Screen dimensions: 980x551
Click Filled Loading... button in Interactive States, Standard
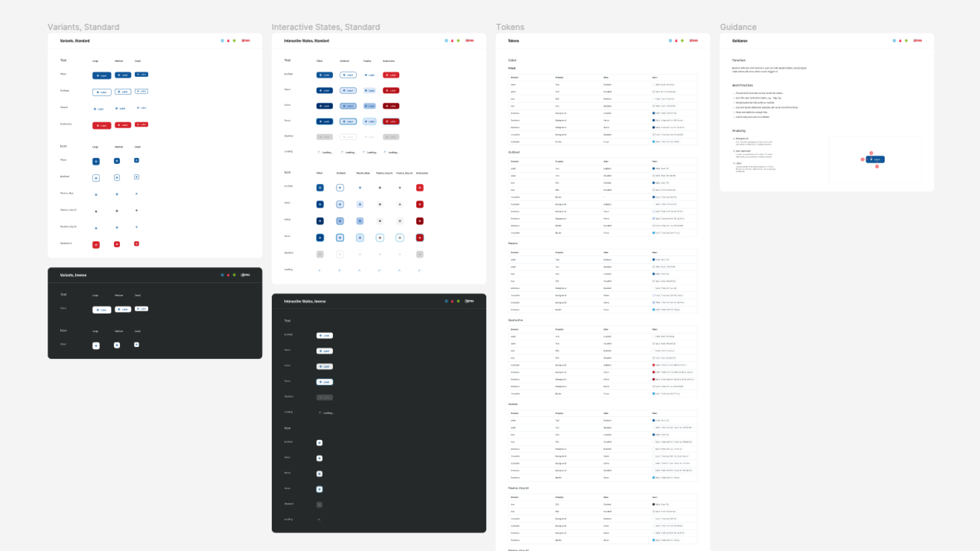[326, 152]
